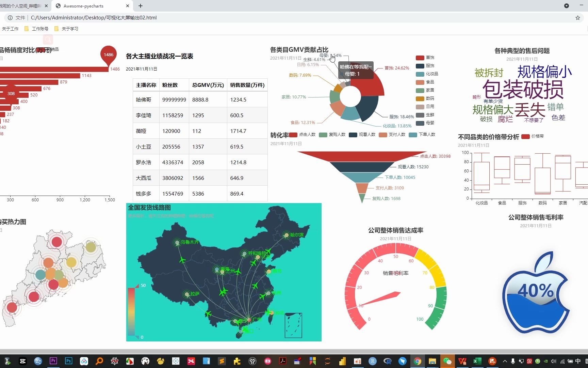Screen dimensions: 588x368
Task: Open the orange magnifier search tool in the taskbar
Action: click(99, 361)
